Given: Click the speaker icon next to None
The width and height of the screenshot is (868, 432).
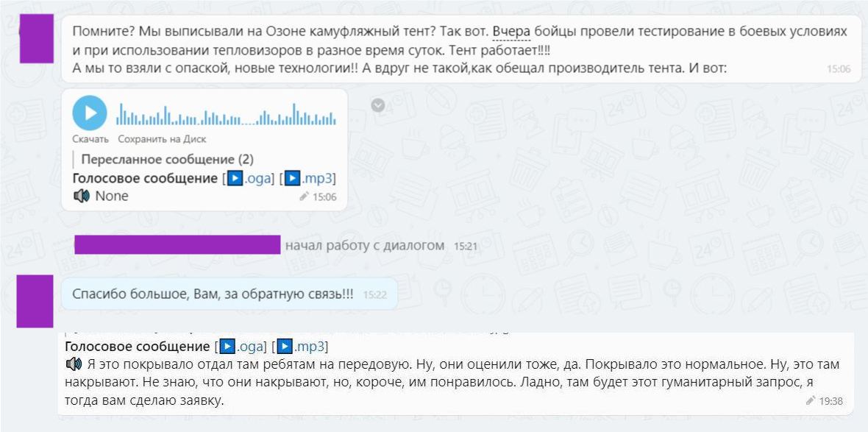Looking at the screenshot, I should click(x=82, y=196).
